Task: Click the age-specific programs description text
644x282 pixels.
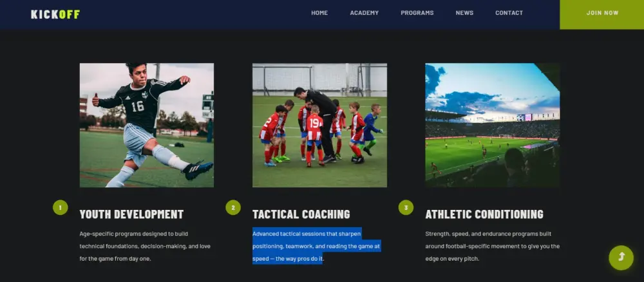Action: (145, 247)
